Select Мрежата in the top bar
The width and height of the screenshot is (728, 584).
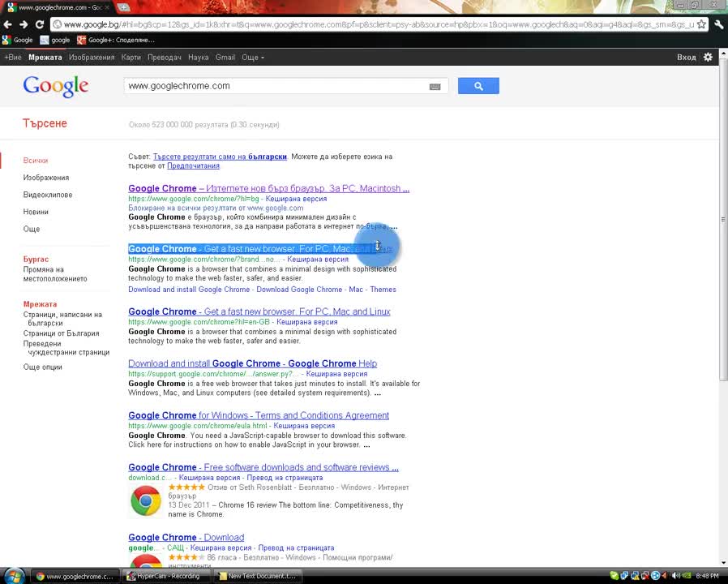[45, 57]
